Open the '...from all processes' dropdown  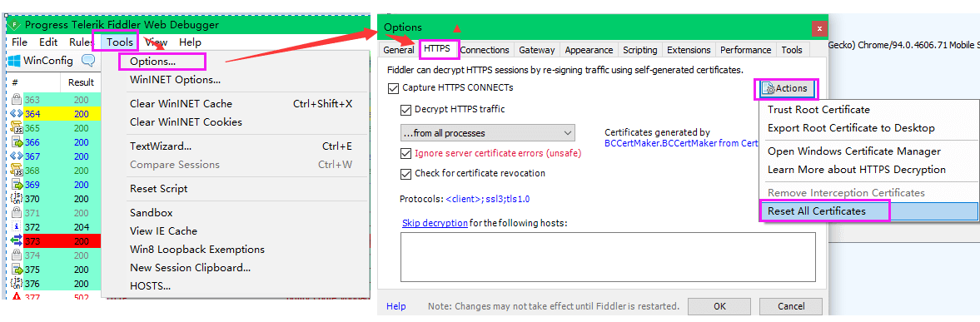click(x=487, y=133)
